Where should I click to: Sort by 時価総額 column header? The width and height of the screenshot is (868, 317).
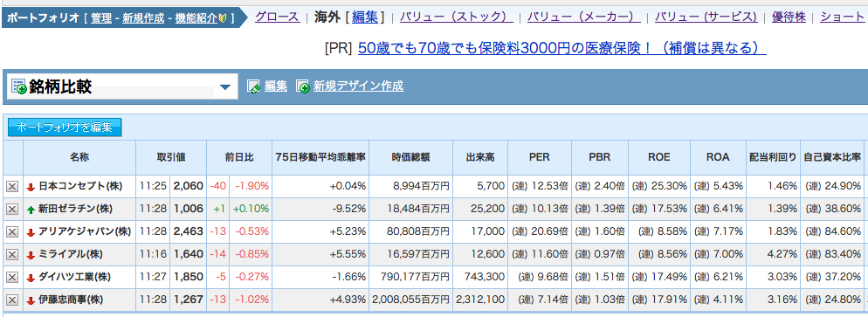click(x=410, y=157)
